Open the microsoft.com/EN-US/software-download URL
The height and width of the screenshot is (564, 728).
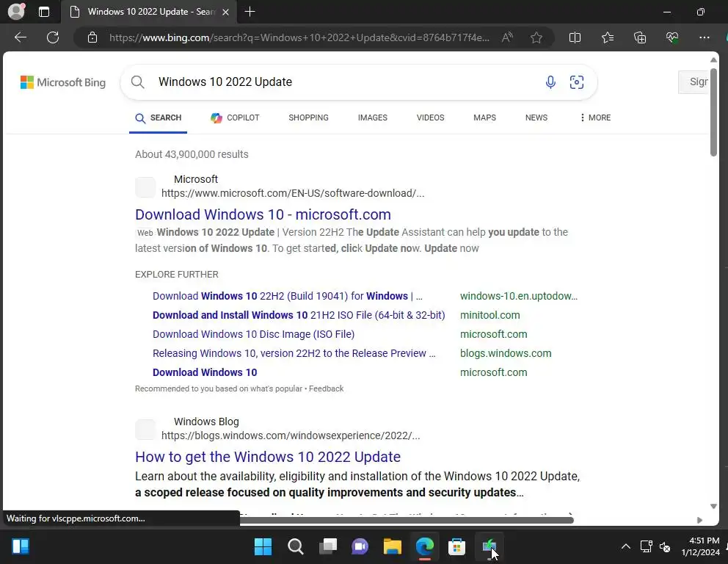point(293,193)
